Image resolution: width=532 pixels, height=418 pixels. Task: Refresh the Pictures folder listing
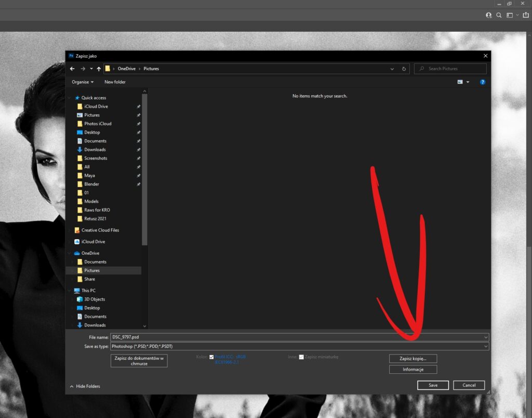click(x=404, y=69)
